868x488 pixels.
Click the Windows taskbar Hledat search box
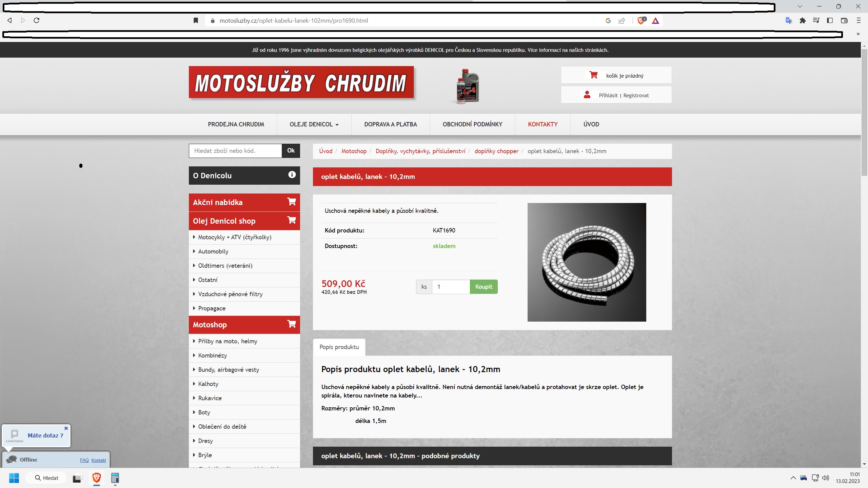click(x=46, y=478)
